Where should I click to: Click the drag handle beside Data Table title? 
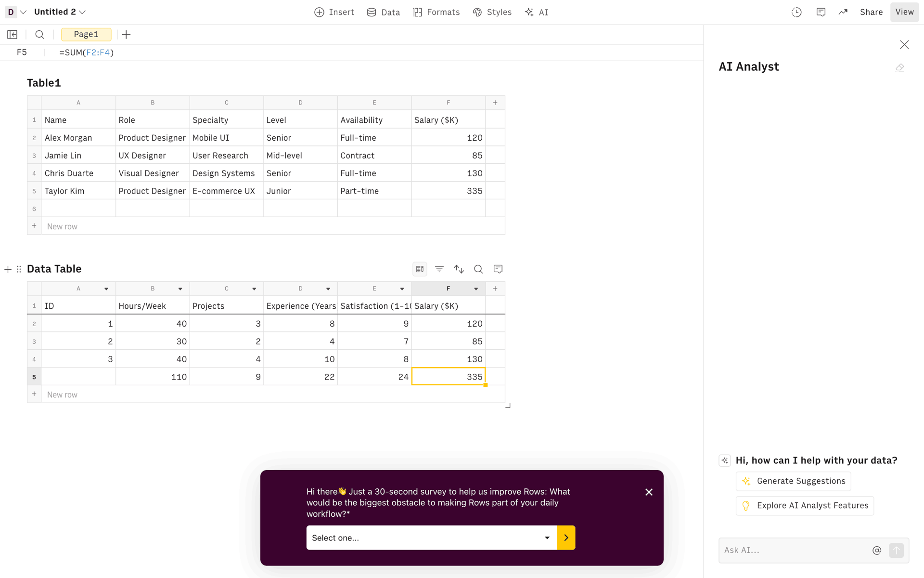19,269
